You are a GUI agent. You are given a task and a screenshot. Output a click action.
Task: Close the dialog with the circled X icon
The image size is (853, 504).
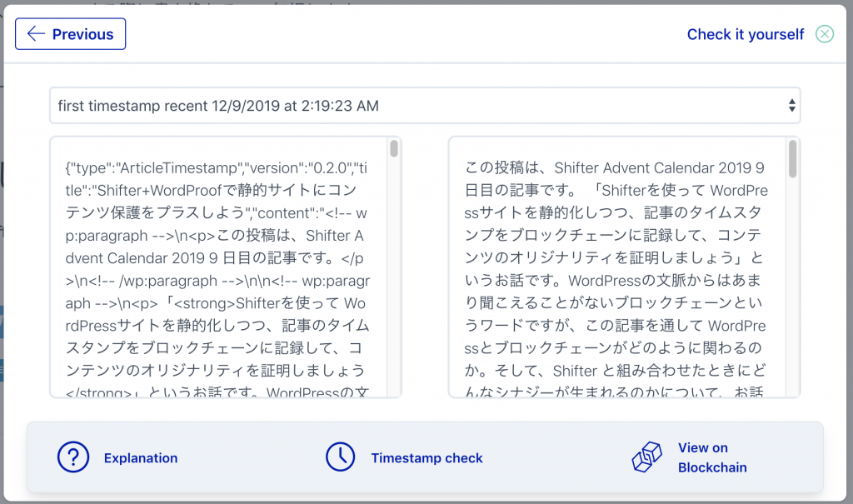pyautogui.click(x=824, y=34)
